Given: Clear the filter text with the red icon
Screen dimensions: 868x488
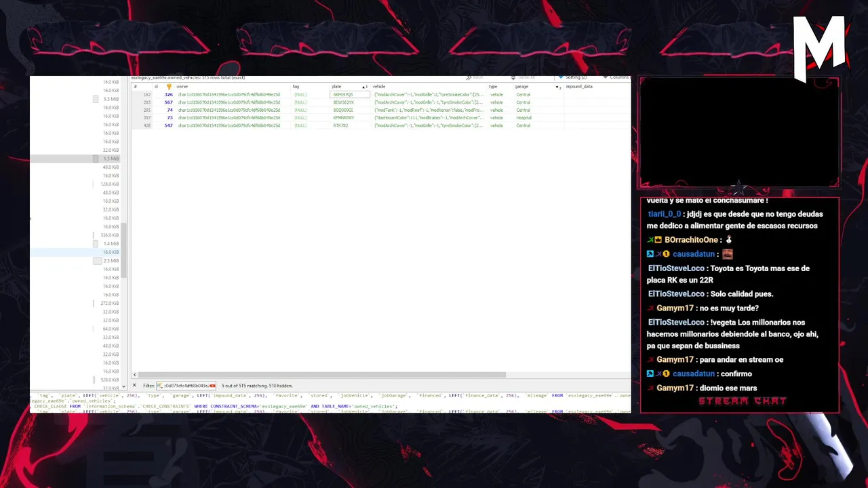Looking at the screenshot, I should pos(212,386).
